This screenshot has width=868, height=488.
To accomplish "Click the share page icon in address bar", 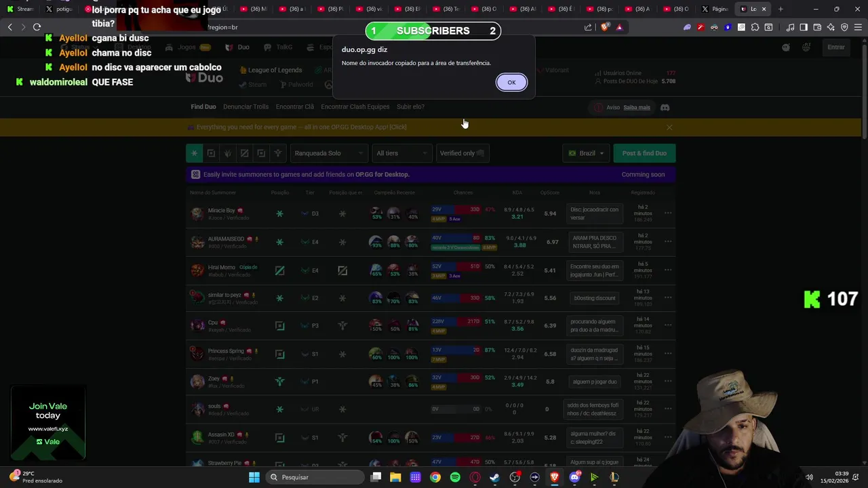I will click(588, 27).
